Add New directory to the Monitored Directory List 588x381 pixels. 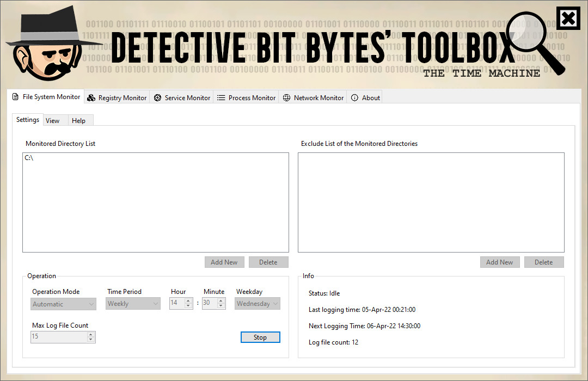click(x=224, y=262)
